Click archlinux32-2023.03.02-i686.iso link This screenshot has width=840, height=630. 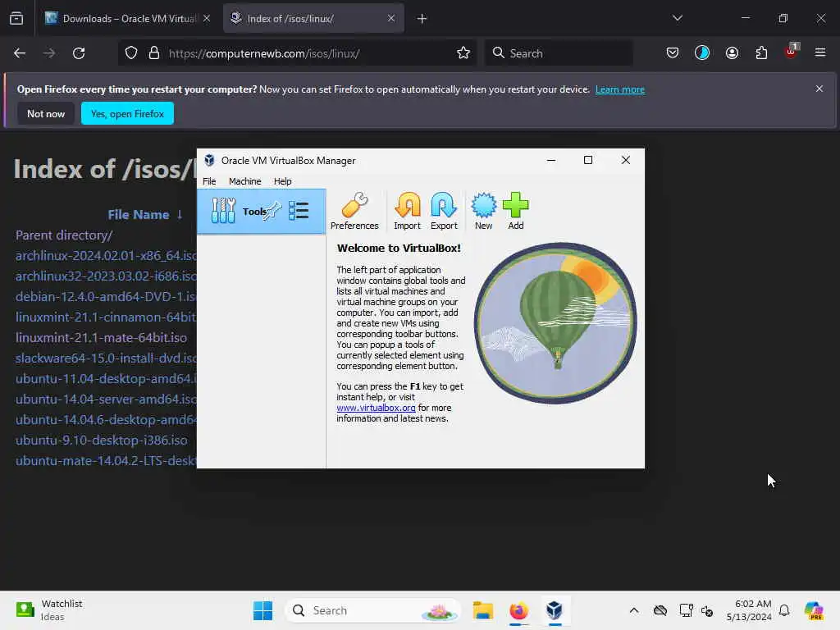click(x=106, y=276)
